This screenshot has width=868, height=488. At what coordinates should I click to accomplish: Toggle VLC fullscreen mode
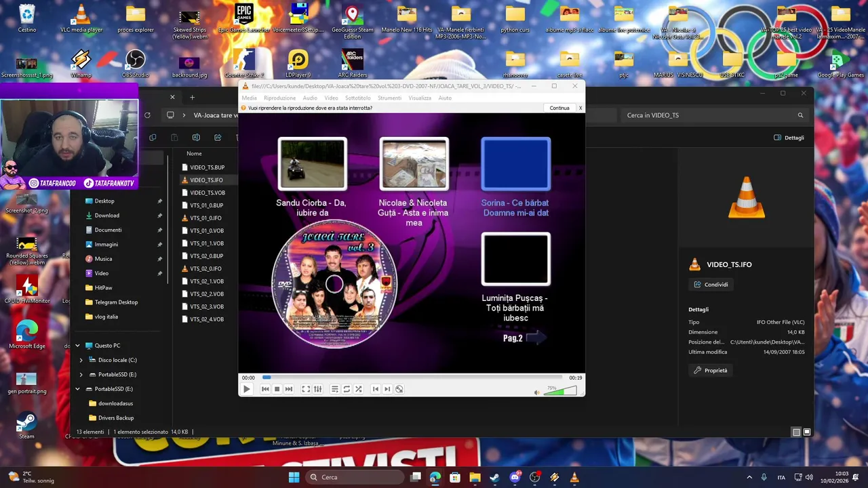pos(306,389)
